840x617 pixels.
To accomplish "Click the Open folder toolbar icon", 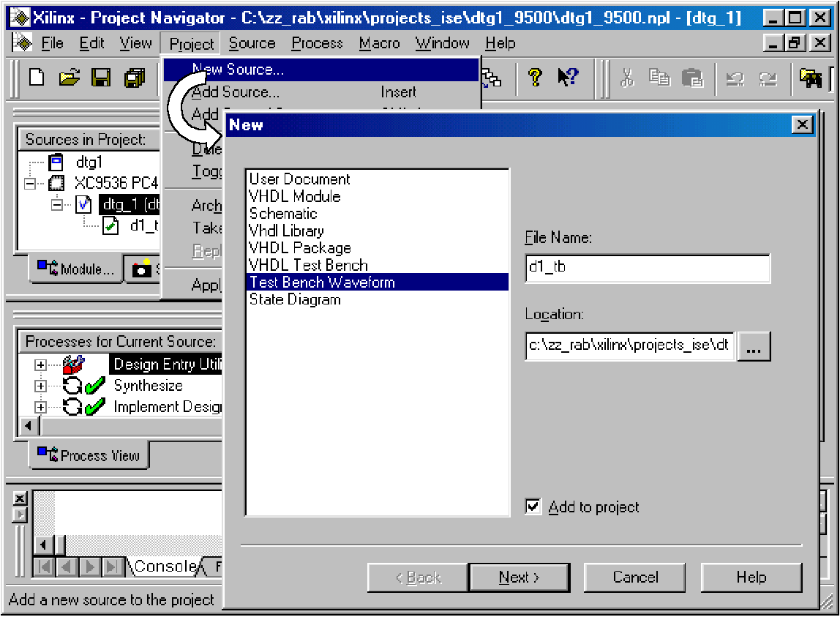I will click(x=70, y=77).
